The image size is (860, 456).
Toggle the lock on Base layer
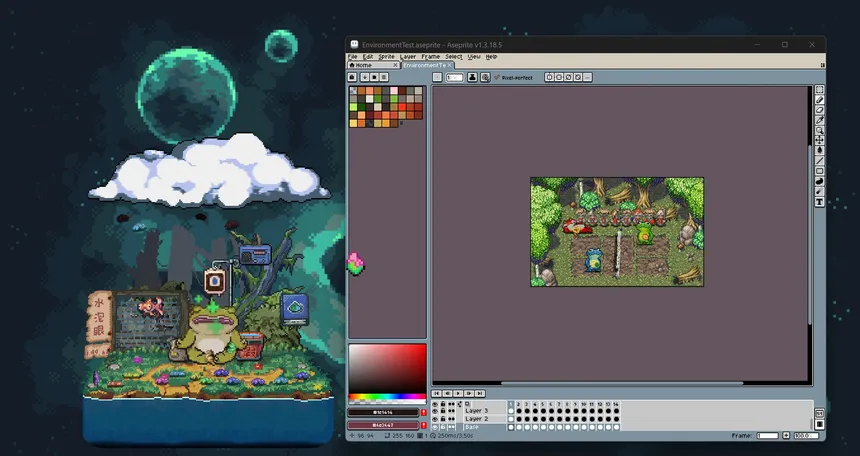click(x=443, y=427)
